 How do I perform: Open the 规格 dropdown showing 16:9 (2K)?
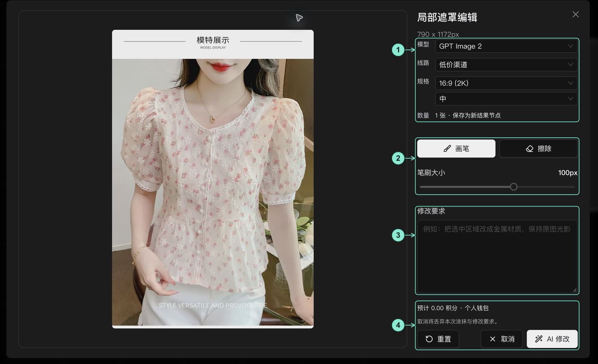[506, 83]
